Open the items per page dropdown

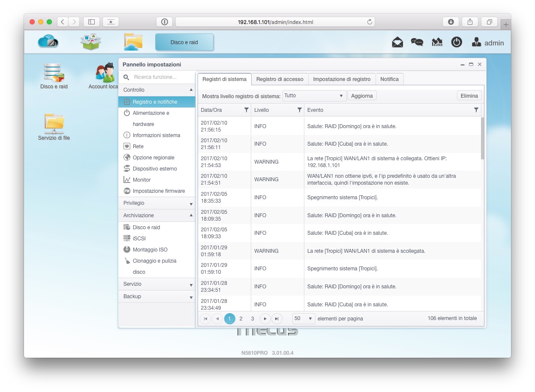tap(304, 318)
